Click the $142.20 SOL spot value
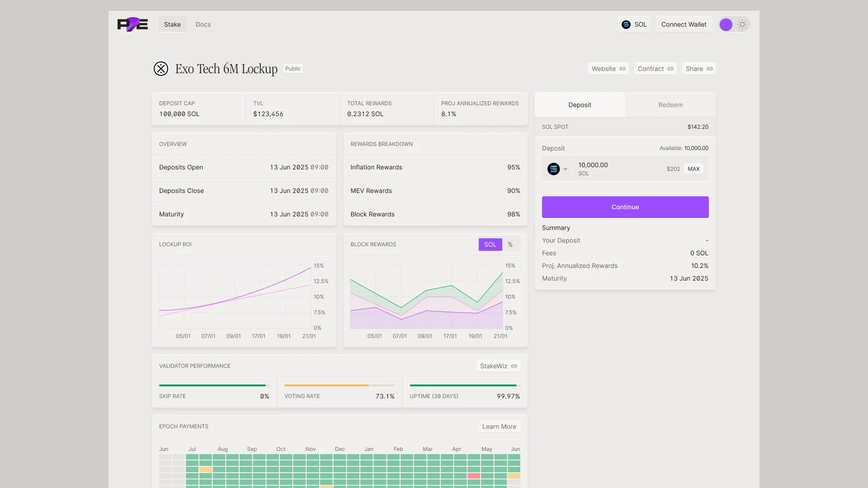868x488 pixels. coord(698,127)
